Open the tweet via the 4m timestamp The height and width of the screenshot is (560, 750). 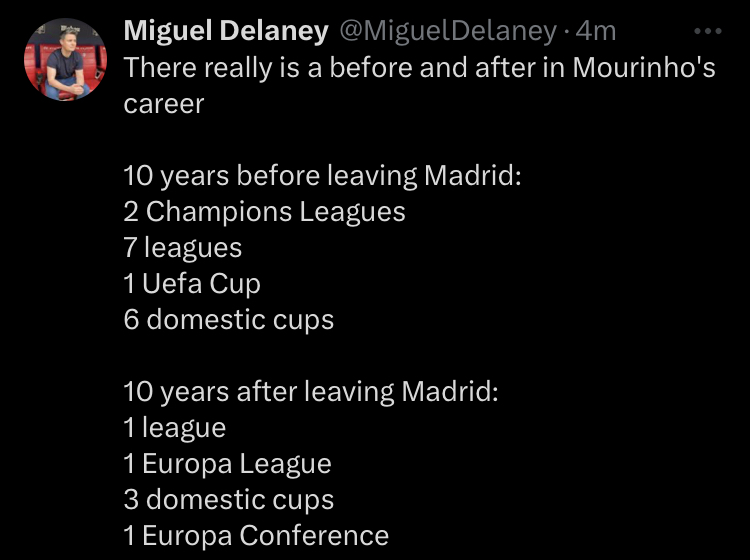tap(596, 32)
